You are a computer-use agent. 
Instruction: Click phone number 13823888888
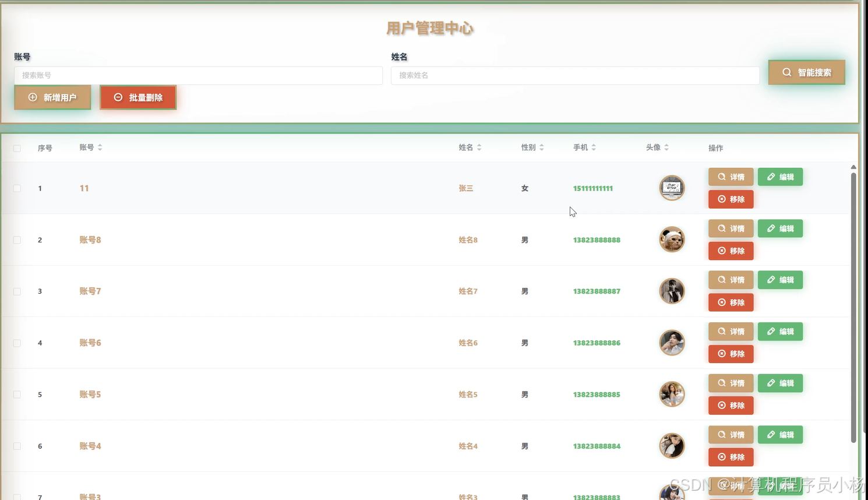(x=597, y=240)
